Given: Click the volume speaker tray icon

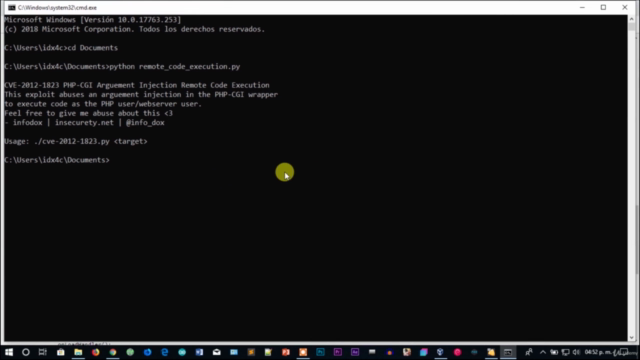Looking at the screenshot, I should coord(576,352).
